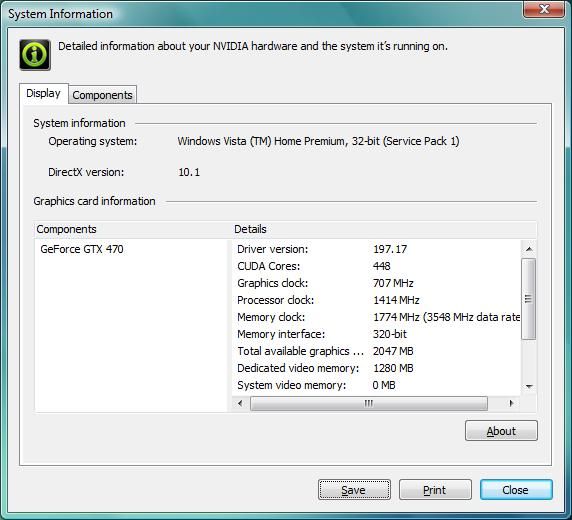This screenshot has width=572, height=520.
Task: Select the Memory clock row
Action: 376,317
